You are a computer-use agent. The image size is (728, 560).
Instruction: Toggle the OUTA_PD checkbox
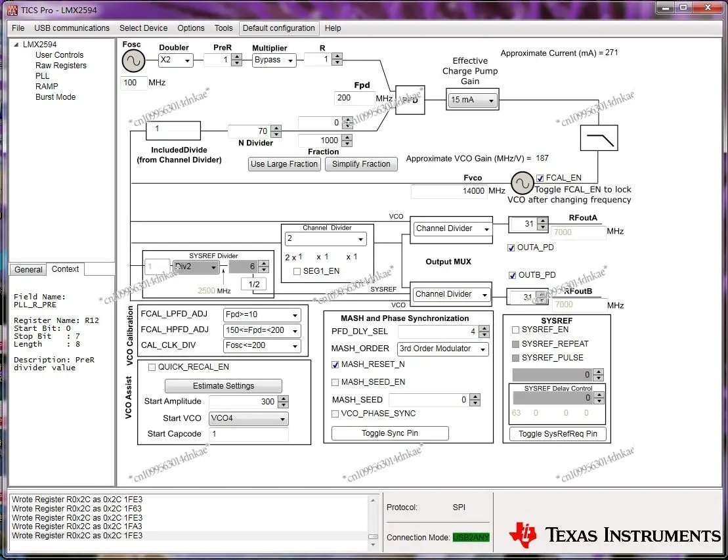click(511, 248)
